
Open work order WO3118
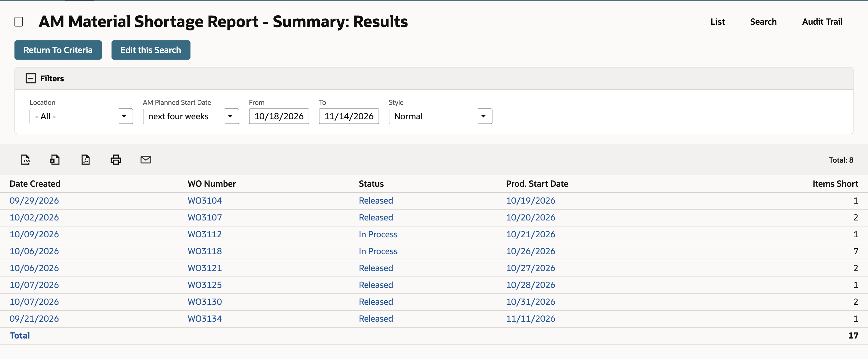click(205, 251)
